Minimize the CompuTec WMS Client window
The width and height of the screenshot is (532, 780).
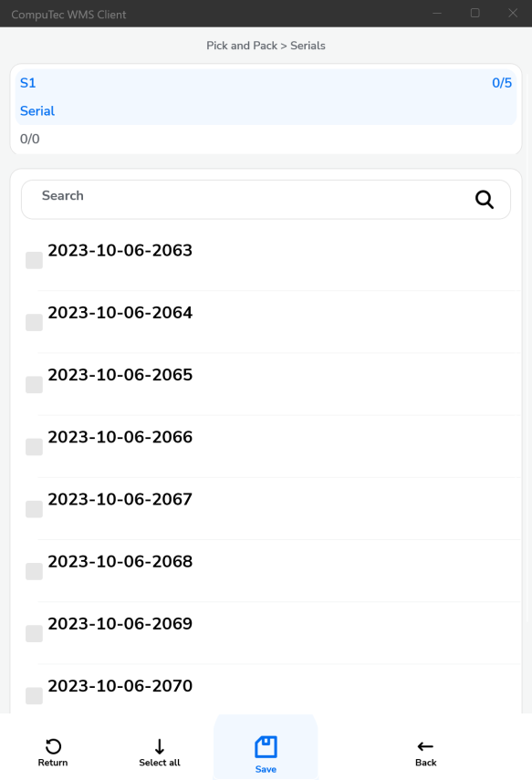click(x=437, y=13)
